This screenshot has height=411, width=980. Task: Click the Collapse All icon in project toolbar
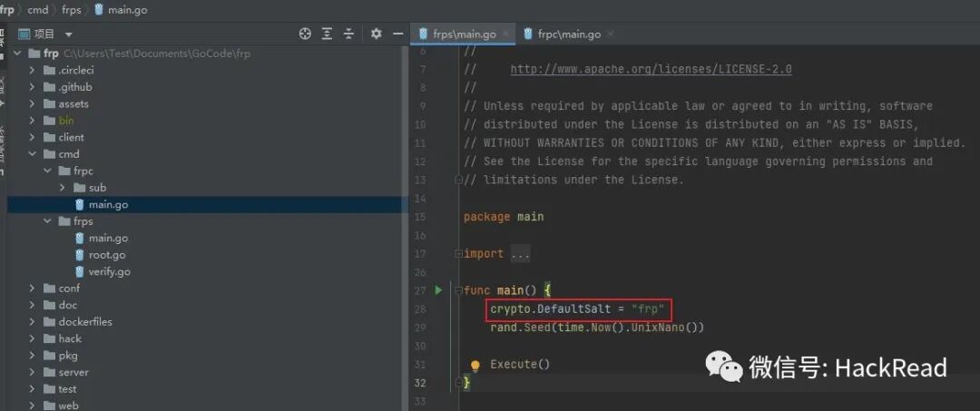pyautogui.click(x=348, y=34)
